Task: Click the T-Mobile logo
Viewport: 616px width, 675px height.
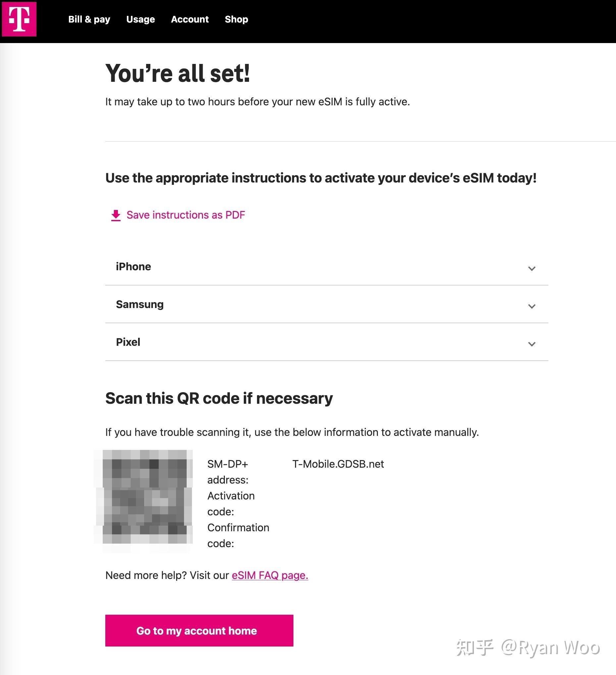Action: click(x=19, y=19)
